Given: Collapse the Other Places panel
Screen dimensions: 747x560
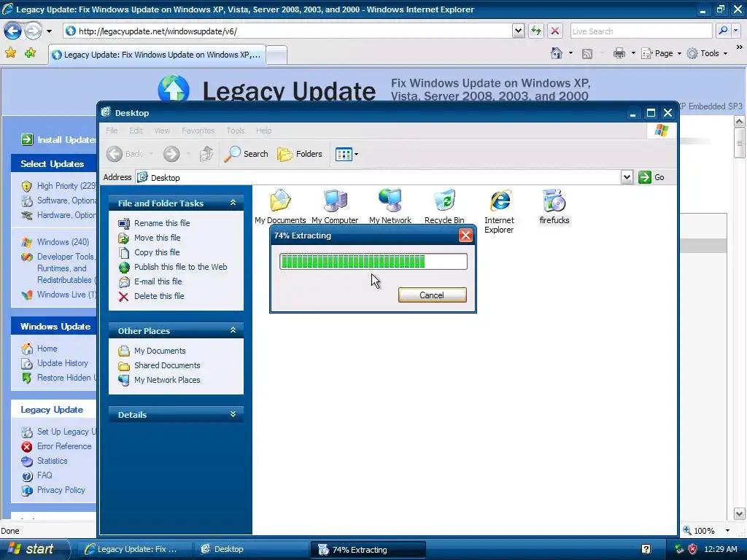Looking at the screenshot, I should coord(233,330).
